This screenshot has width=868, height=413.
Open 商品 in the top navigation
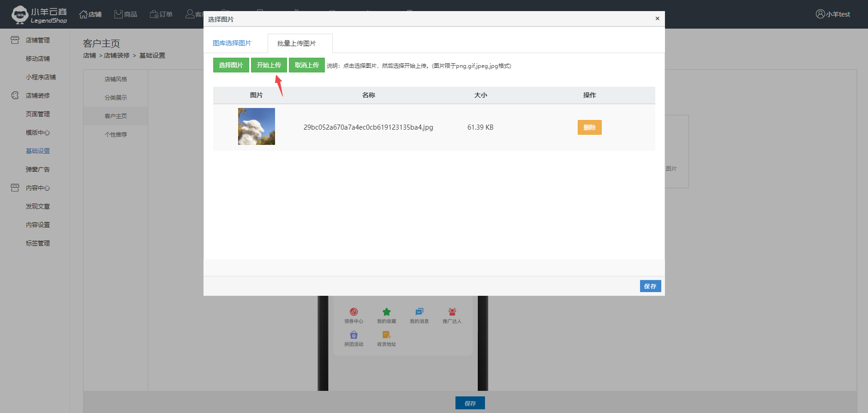(126, 14)
